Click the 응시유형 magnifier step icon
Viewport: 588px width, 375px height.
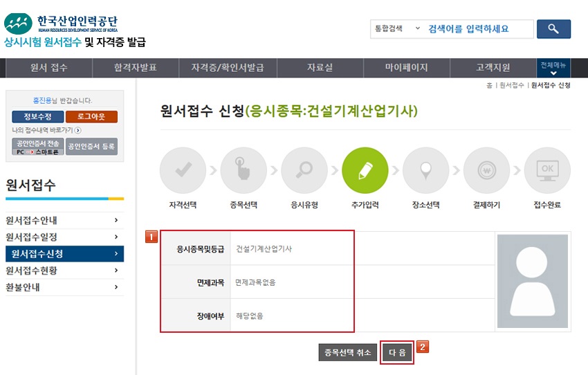tap(304, 170)
